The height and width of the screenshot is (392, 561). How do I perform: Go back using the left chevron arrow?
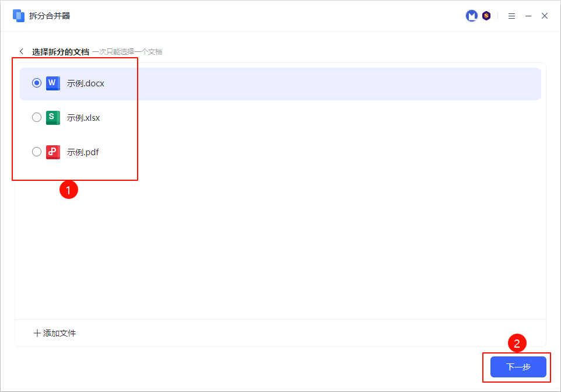pos(22,51)
